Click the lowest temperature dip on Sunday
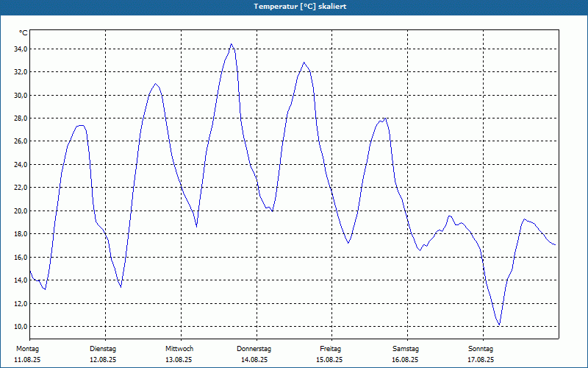Screen dimensions: 588x368 tap(499, 325)
